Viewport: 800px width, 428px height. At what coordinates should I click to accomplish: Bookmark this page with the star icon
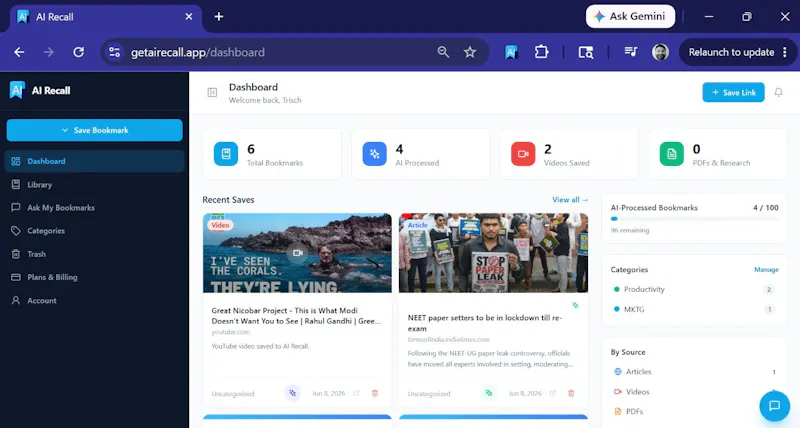pos(470,52)
